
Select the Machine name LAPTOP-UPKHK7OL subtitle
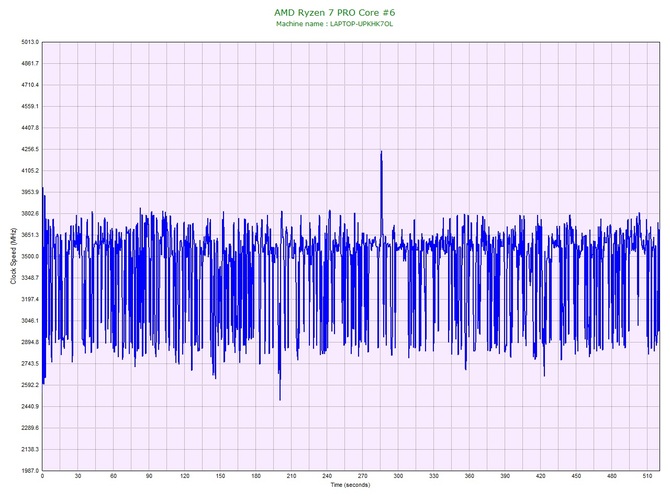[x=334, y=23]
